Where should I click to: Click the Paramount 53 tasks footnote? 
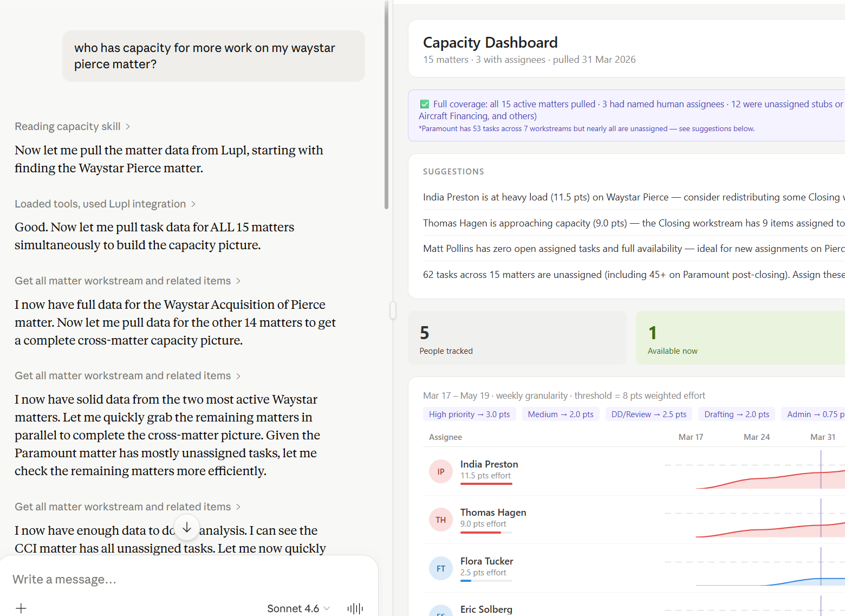coord(587,129)
